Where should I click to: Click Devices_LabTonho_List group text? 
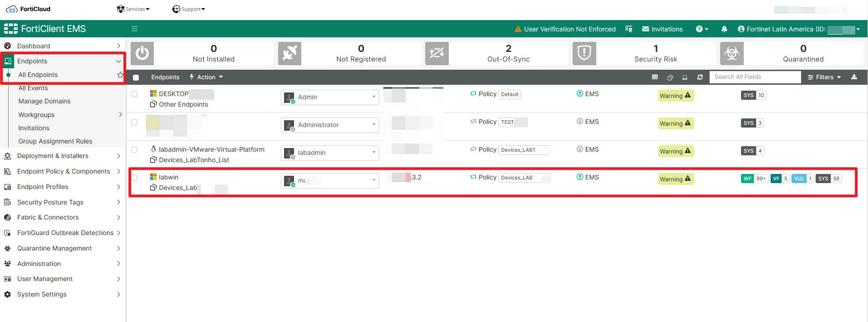[194, 160]
